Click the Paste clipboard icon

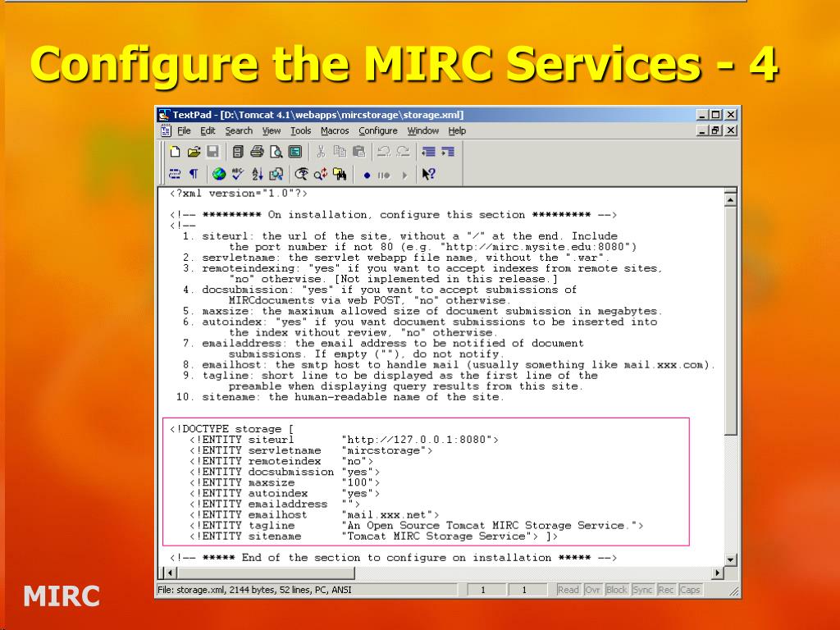point(359,152)
